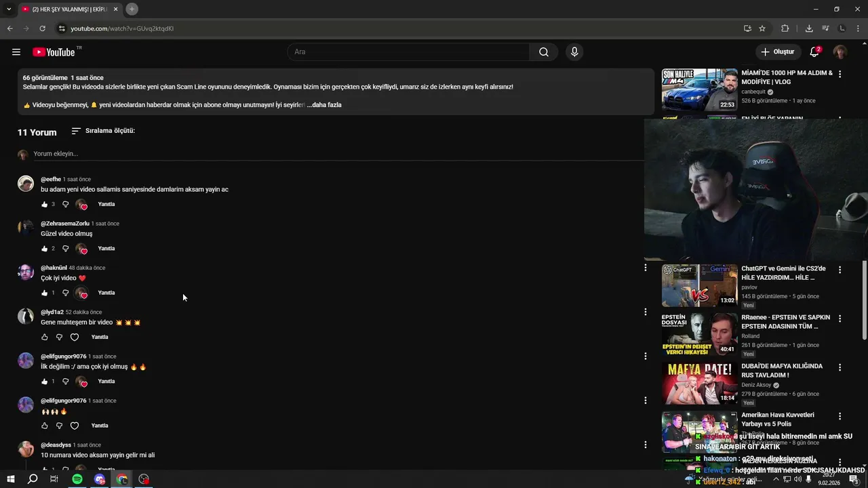Play the DUBAİ'DE MAFYA KILIĞINDA video

tap(699, 383)
